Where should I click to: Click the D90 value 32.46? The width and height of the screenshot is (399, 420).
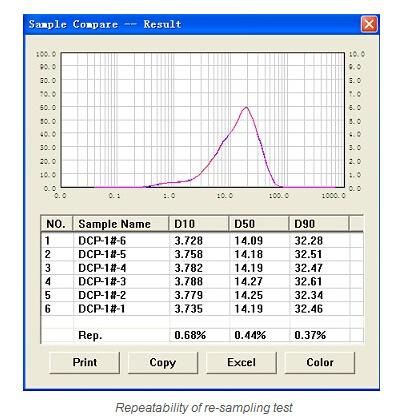308,309
